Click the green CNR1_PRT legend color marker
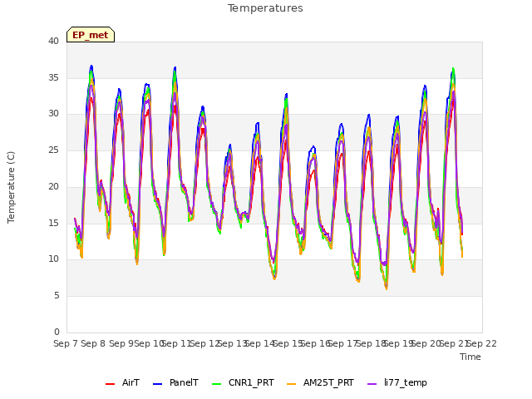532x399 pixels. tap(216, 384)
